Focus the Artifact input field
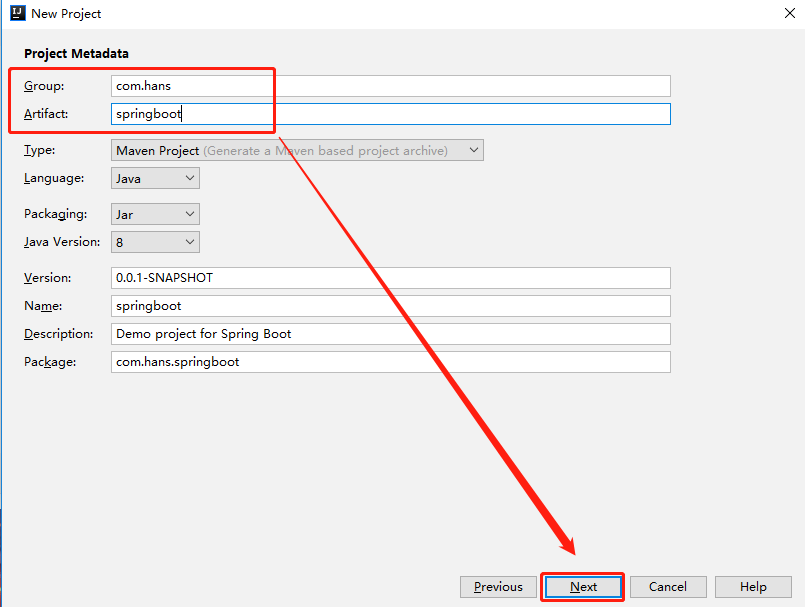 (390, 114)
